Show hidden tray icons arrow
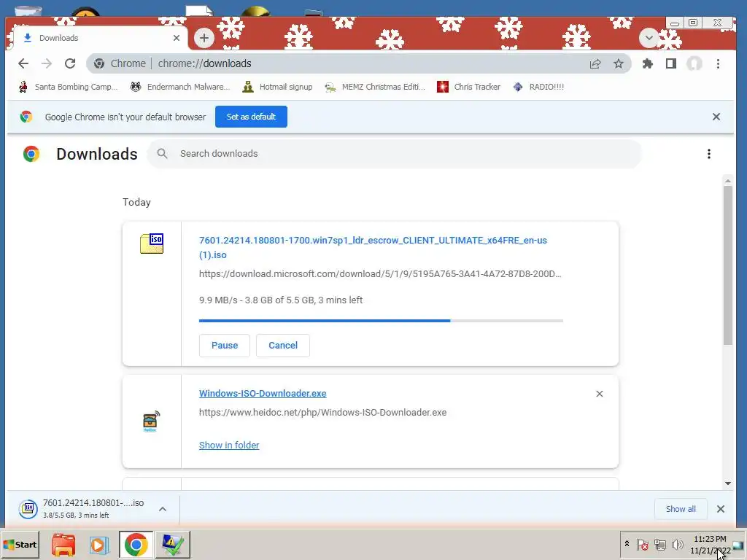 pyautogui.click(x=627, y=544)
